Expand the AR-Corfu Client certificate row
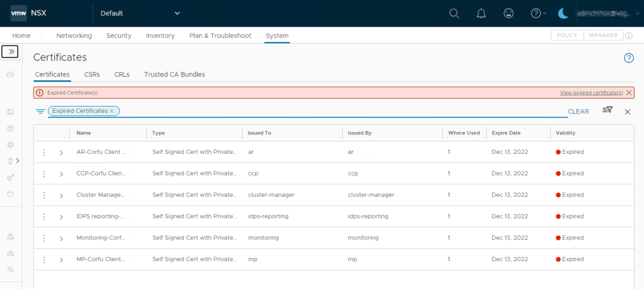This screenshot has width=644, height=289. tap(61, 153)
